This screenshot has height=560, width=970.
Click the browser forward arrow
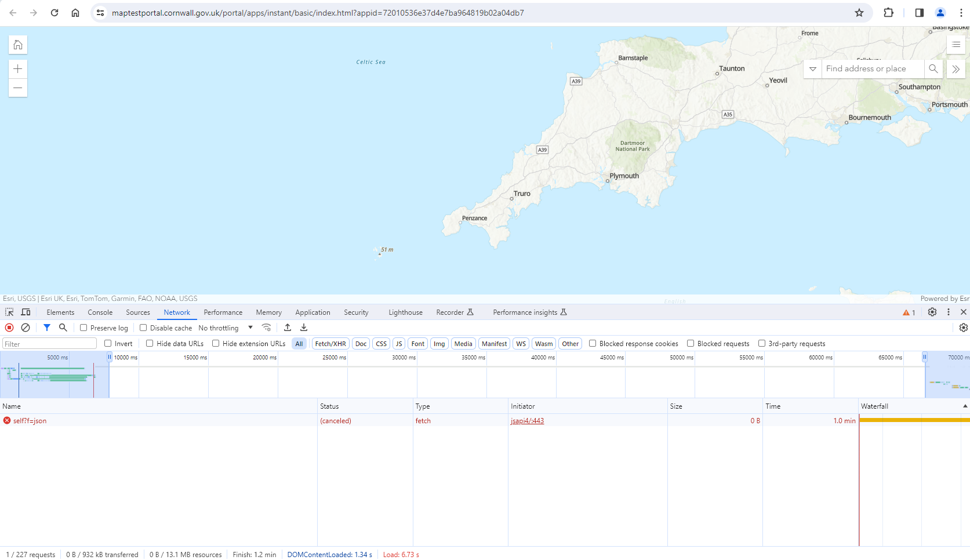pyautogui.click(x=34, y=13)
